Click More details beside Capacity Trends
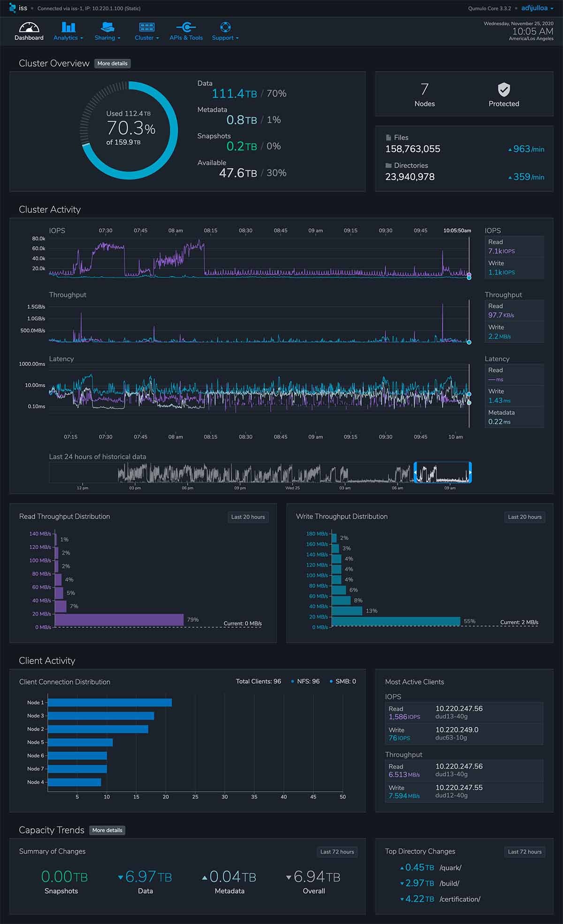 (107, 830)
